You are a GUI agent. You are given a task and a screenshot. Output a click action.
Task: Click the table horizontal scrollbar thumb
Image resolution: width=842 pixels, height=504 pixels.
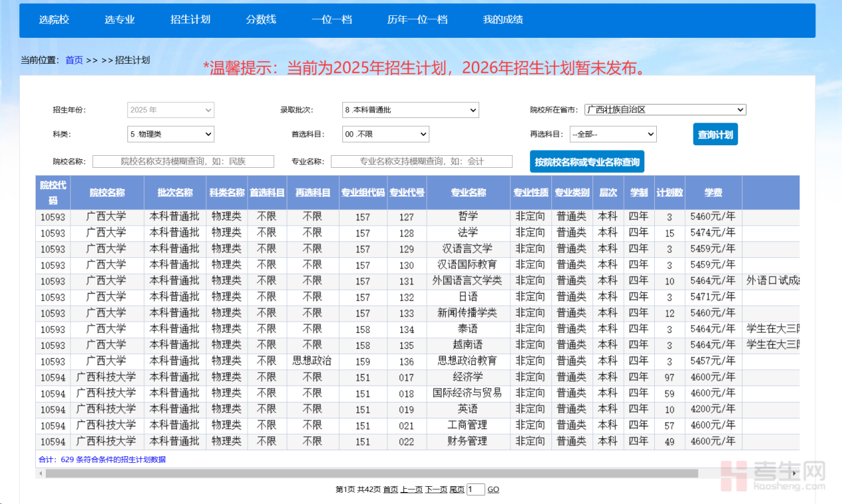pos(372,473)
